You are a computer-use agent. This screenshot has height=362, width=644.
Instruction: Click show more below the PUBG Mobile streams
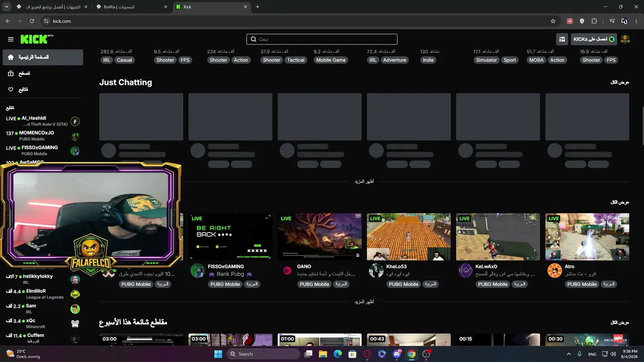(x=364, y=302)
